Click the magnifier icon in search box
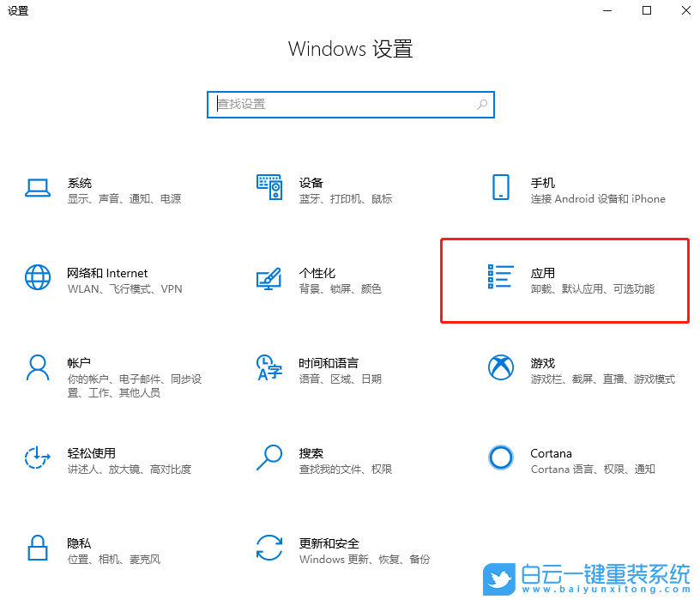This screenshot has height=600, width=700. pyautogui.click(x=483, y=104)
